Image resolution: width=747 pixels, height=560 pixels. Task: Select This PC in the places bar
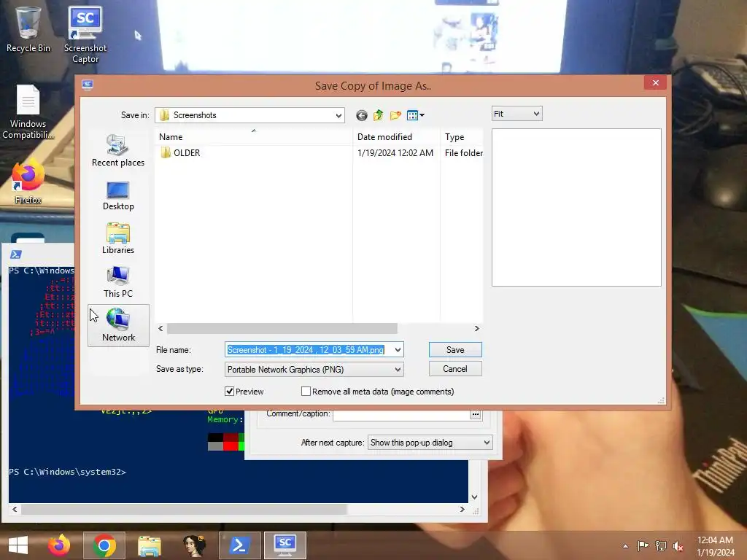pos(118,282)
